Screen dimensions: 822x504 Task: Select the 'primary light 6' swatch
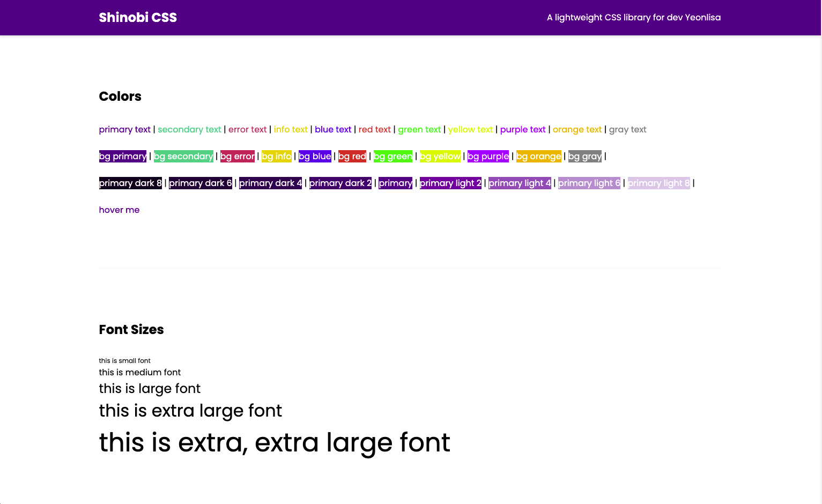[589, 183]
